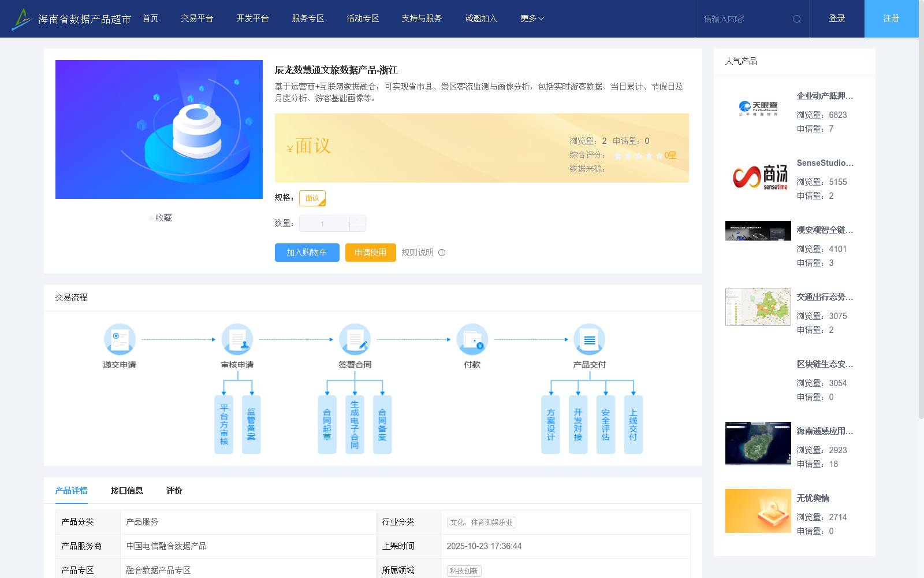Open the 服务专区 menu item
The width and height of the screenshot is (924, 578).
click(308, 18)
